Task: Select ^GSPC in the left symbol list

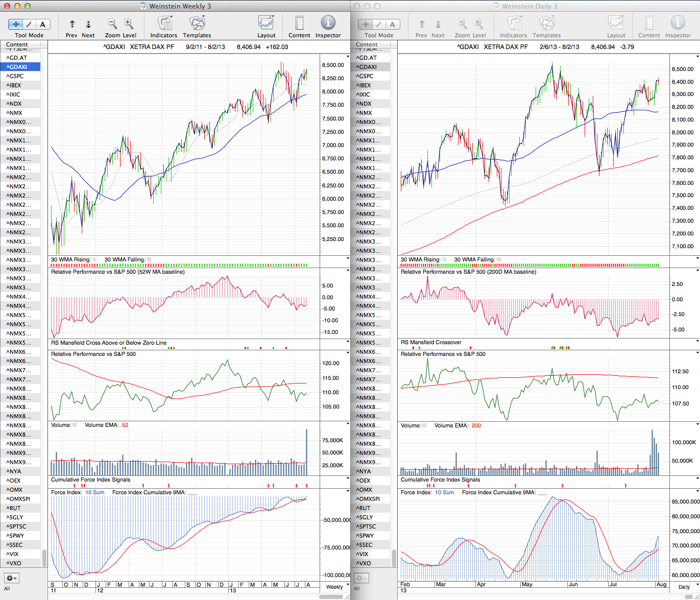Action: click(x=15, y=76)
